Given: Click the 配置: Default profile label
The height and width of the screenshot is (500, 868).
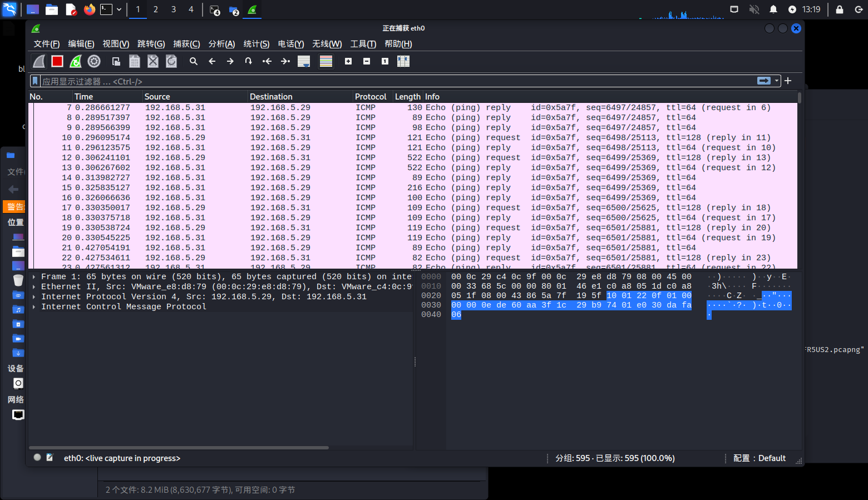Looking at the screenshot, I should pos(759,458).
